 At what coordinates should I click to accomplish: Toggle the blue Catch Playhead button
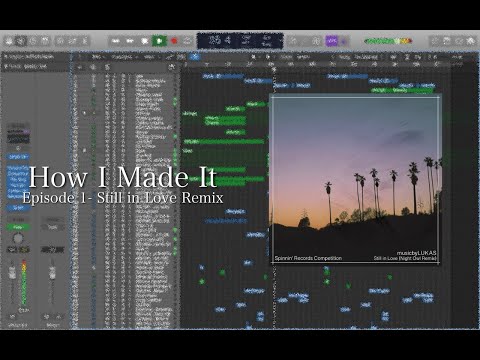pyautogui.click(x=195, y=57)
